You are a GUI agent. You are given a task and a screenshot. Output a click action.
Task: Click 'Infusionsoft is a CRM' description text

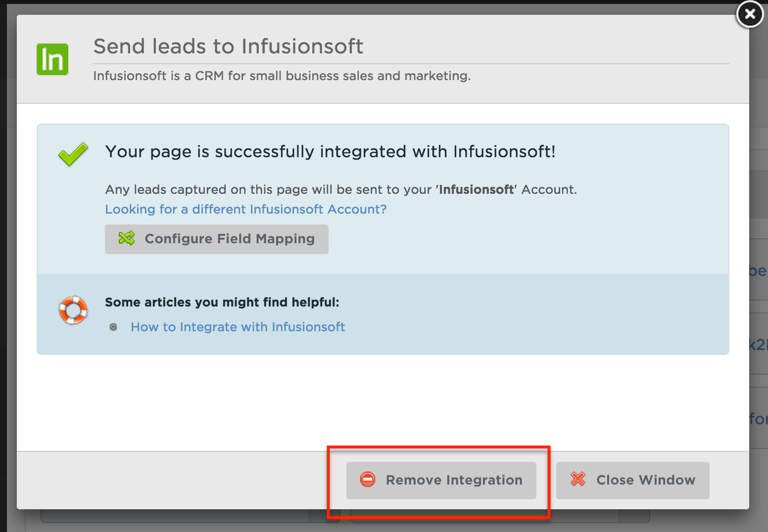point(282,76)
